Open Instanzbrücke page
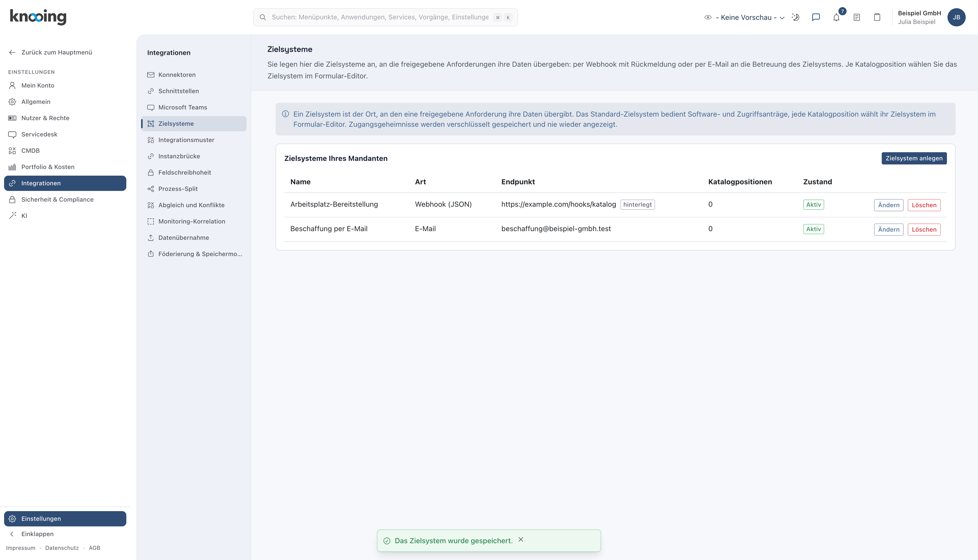978x560 pixels. (x=194, y=156)
